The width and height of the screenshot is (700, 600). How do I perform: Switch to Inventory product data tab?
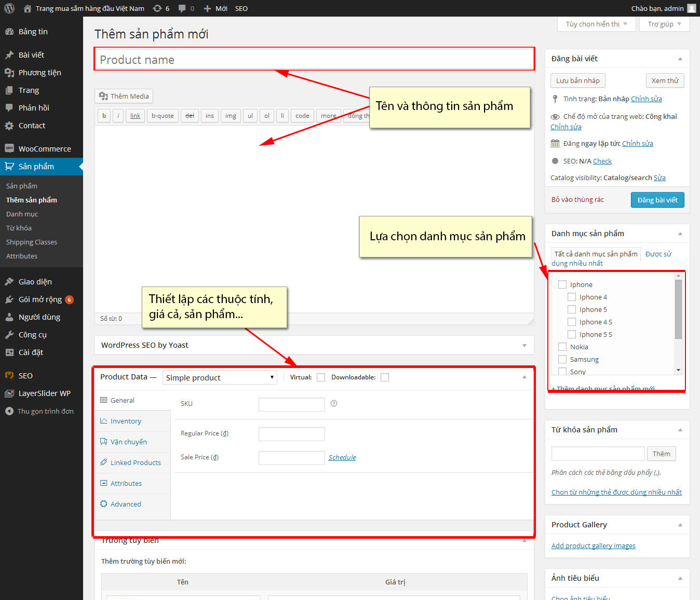click(133, 421)
